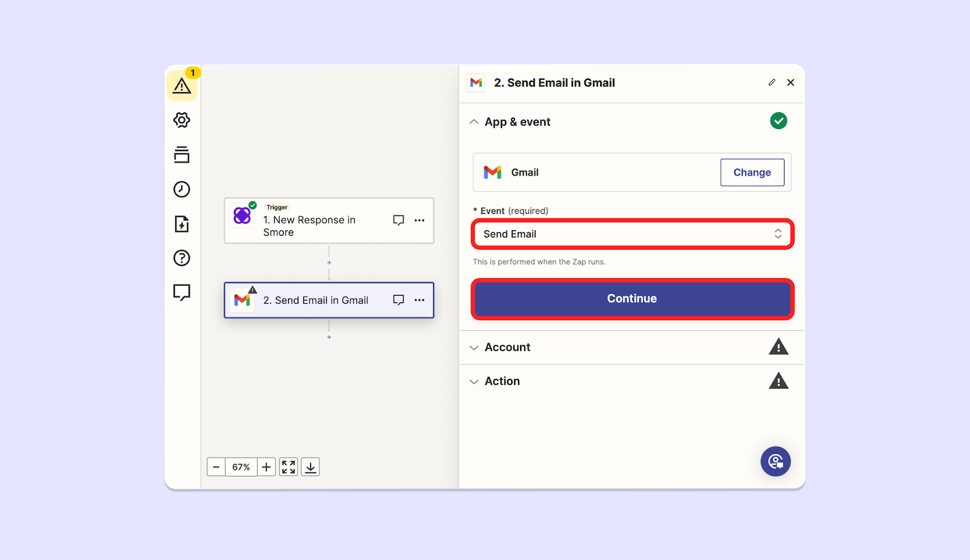This screenshot has width=970, height=560.
Task: Open Zap runs lightning file icon
Action: [182, 224]
